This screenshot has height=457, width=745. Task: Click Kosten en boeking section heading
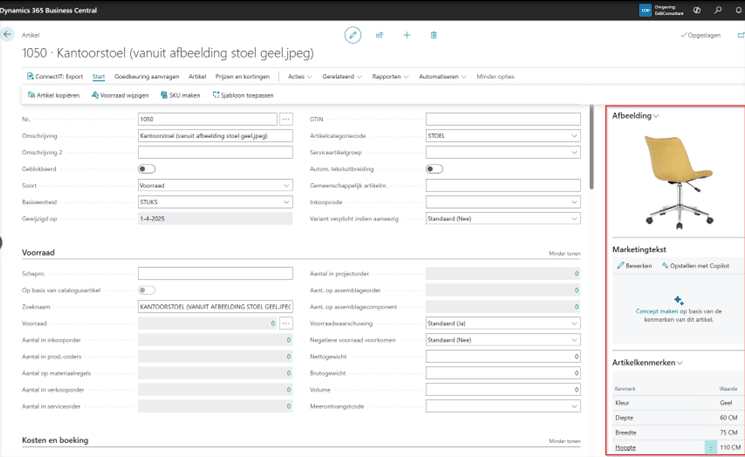click(55, 440)
